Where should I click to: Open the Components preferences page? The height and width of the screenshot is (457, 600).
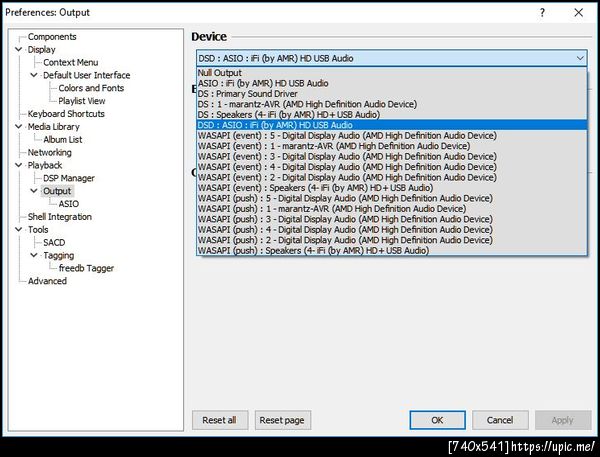click(52, 37)
